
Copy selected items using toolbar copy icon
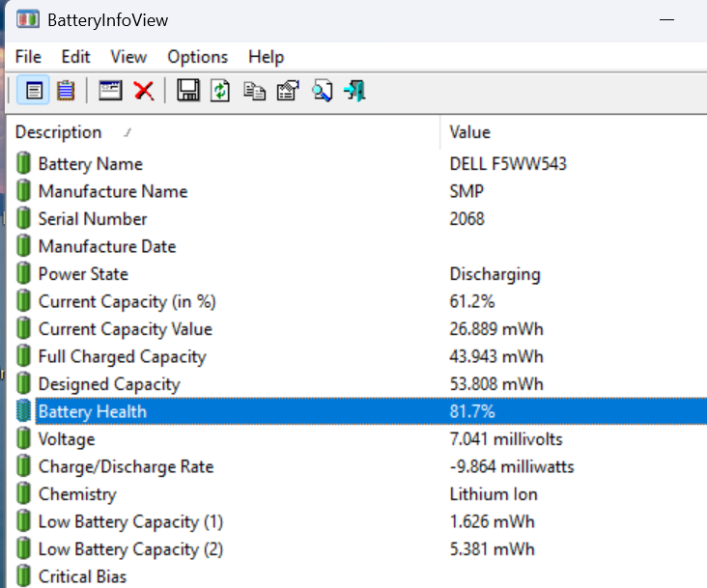(254, 91)
